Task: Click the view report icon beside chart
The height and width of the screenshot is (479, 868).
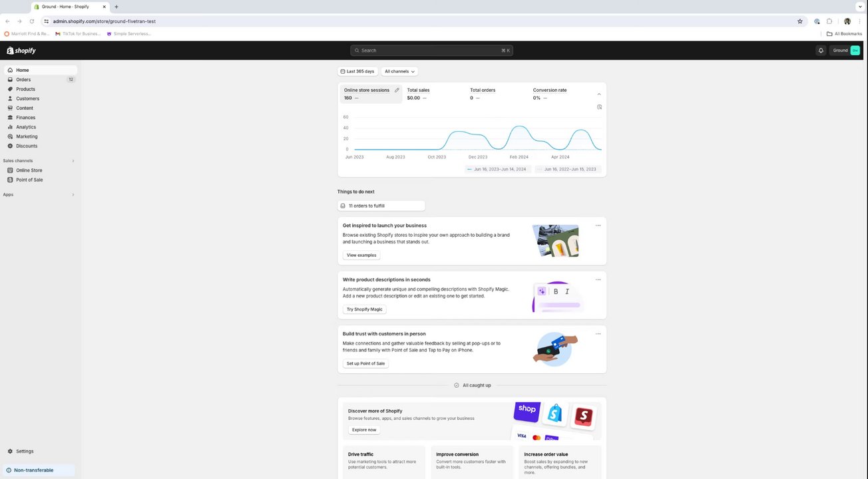Action: tap(599, 106)
